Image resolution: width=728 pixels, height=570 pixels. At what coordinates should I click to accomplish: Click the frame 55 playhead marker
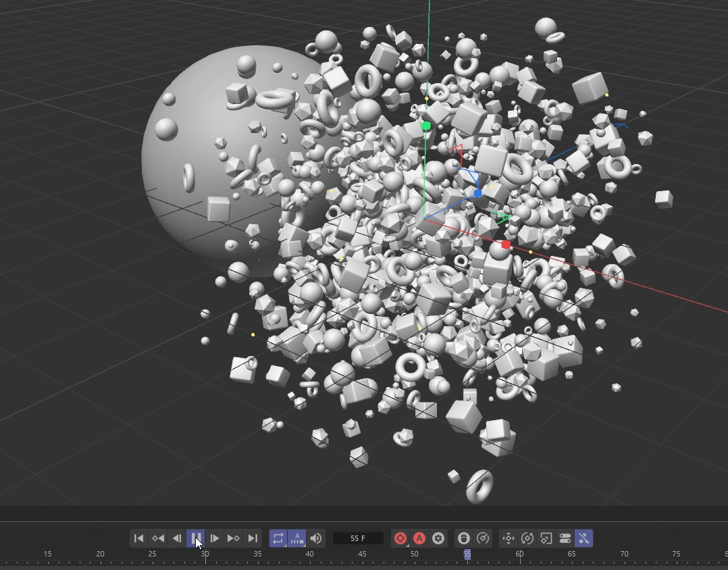point(467,554)
